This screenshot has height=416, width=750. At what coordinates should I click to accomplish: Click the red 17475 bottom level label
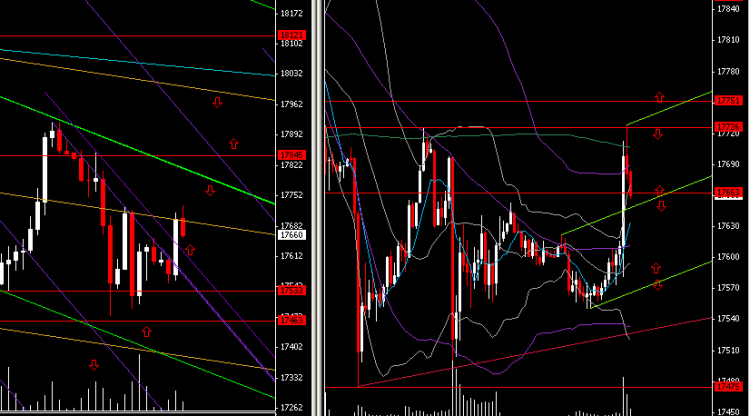click(x=728, y=386)
